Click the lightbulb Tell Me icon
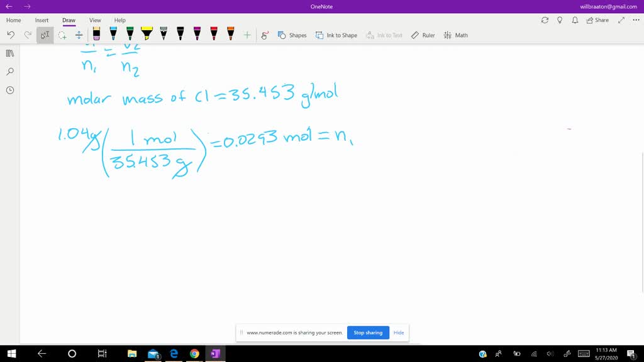This screenshot has width=644, height=362. pyautogui.click(x=560, y=20)
